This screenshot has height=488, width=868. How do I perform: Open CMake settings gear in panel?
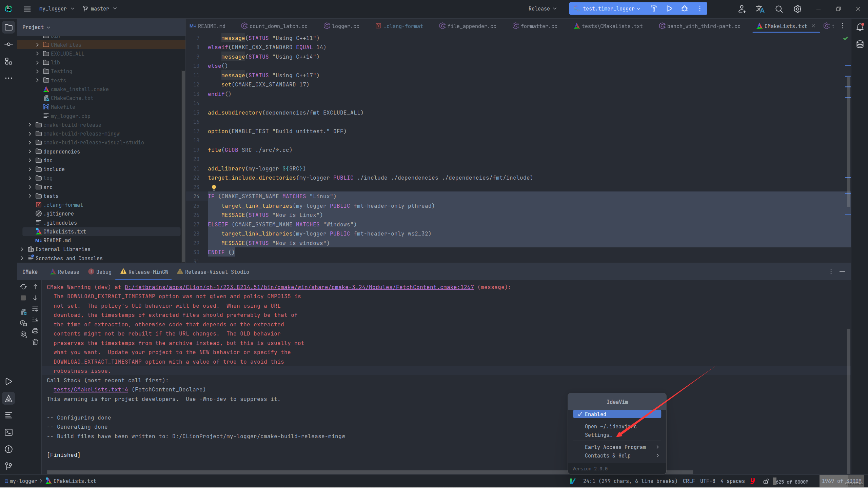click(x=23, y=334)
